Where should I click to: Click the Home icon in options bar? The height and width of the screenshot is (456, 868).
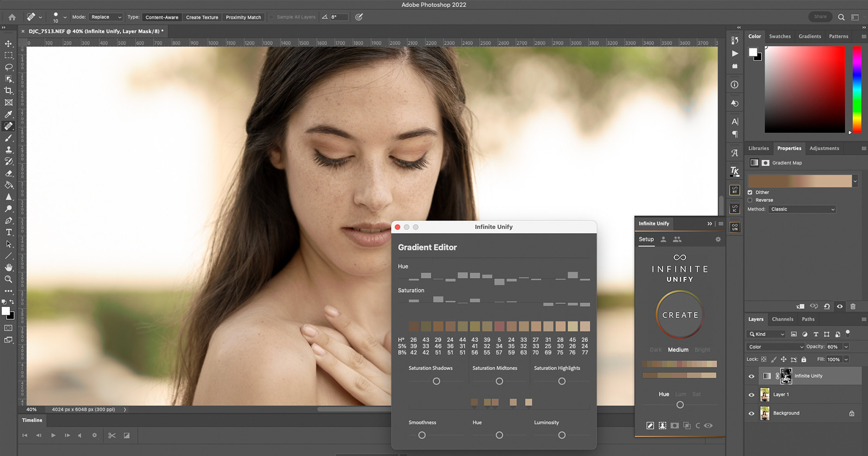coord(12,17)
